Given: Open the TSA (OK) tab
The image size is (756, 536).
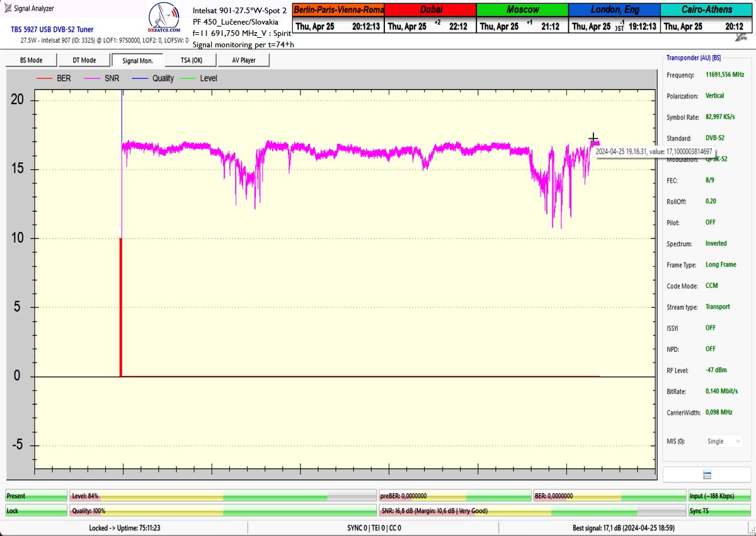Looking at the screenshot, I should [x=191, y=61].
